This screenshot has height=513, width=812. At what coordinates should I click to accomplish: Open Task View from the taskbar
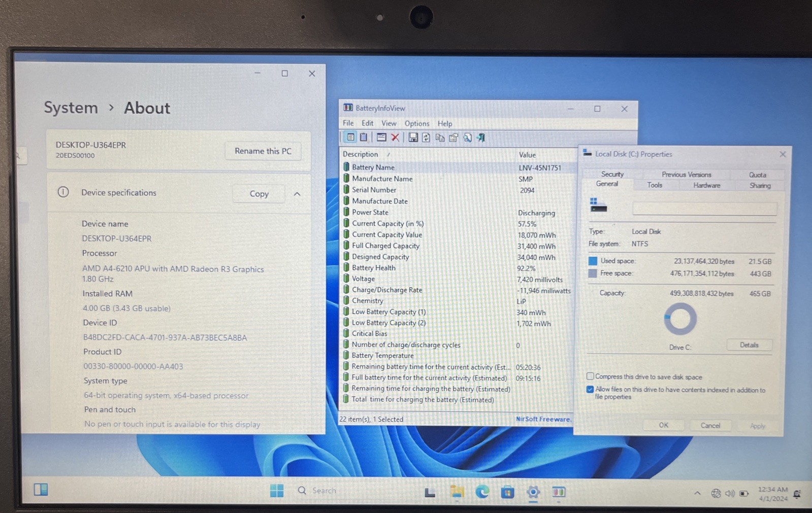coord(430,492)
